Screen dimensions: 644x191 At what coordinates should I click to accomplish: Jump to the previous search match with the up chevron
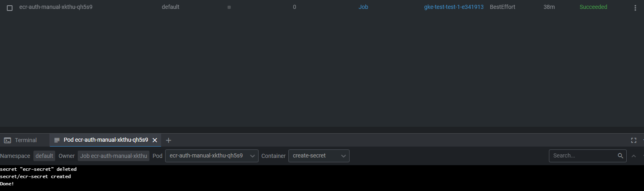click(x=634, y=156)
